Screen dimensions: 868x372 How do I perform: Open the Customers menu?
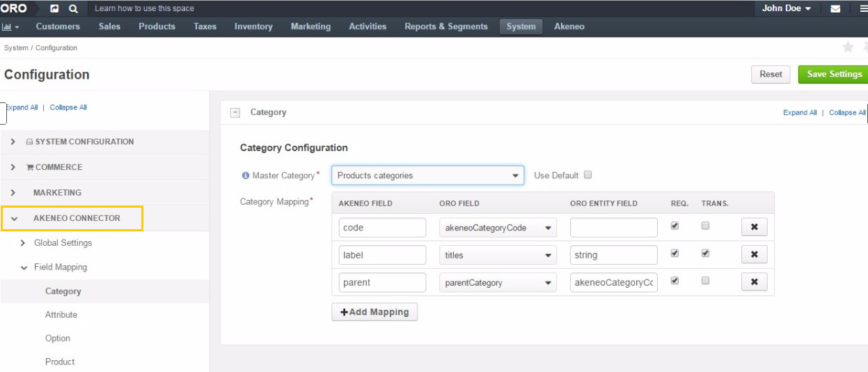(x=58, y=26)
